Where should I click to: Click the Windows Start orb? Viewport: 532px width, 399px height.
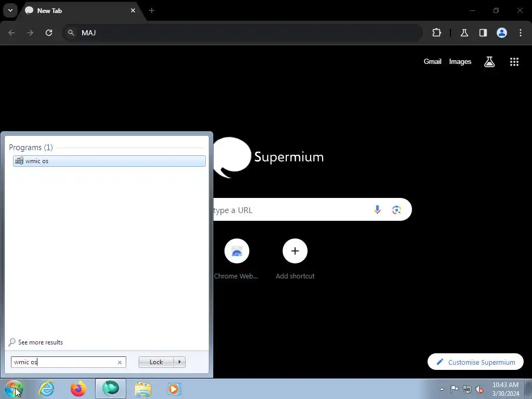[x=14, y=389]
